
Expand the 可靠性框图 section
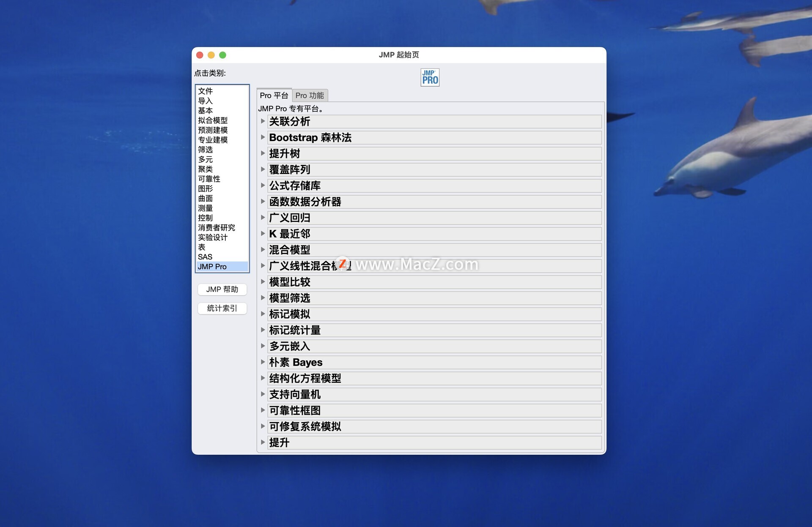[x=263, y=410]
